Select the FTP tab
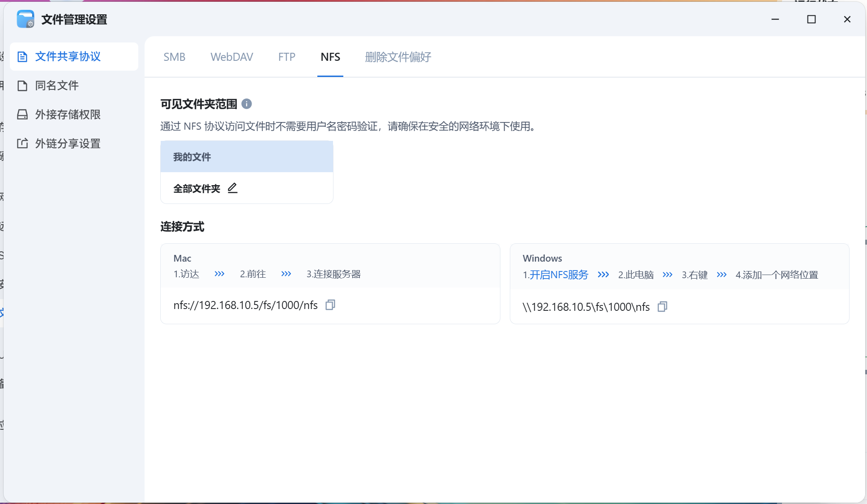This screenshot has width=867, height=504. (x=286, y=57)
